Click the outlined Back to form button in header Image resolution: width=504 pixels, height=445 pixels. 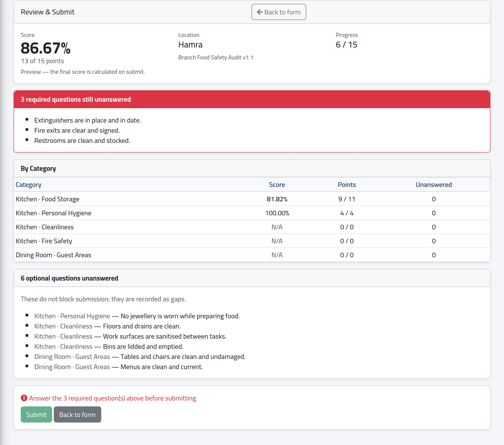[x=279, y=12]
